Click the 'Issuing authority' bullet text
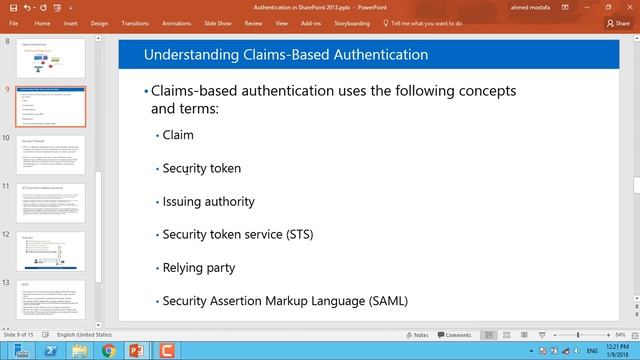 pyautogui.click(x=209, y=202)
